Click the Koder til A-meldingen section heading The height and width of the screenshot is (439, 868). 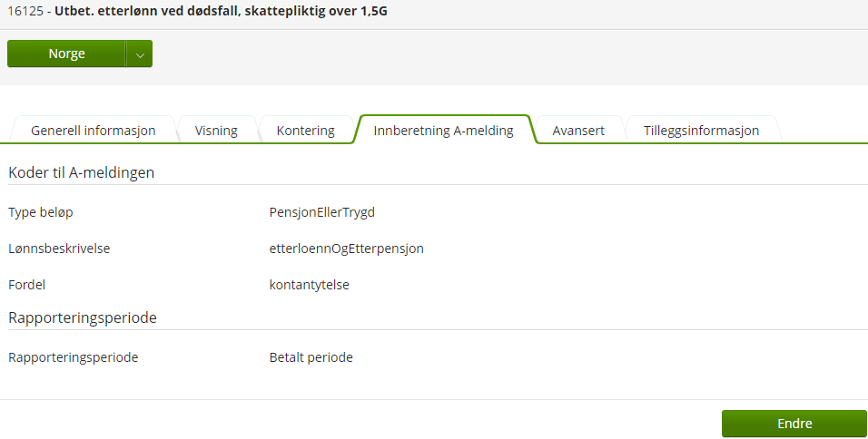tap(82, 172)
